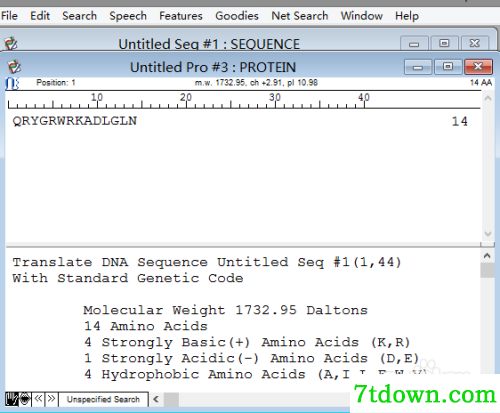Click the hand lock icon at bottom left
The height and width of the screenshot is (413, 500).
pos(12,399)
